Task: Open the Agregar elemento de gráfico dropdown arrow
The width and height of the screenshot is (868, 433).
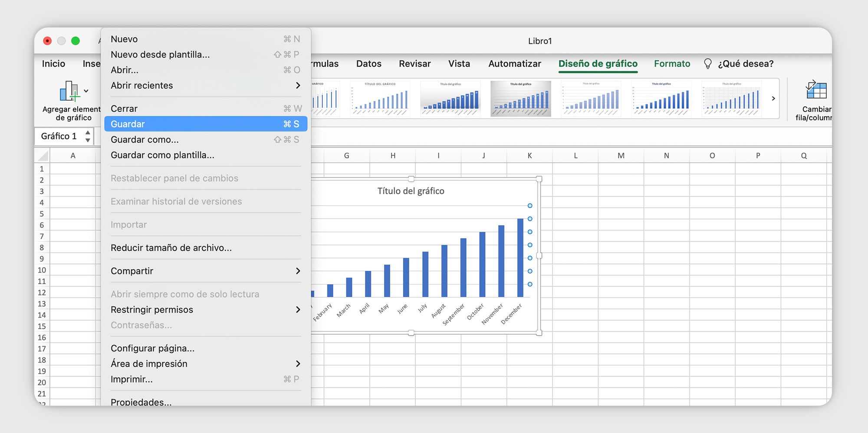Action: [86, 91]
